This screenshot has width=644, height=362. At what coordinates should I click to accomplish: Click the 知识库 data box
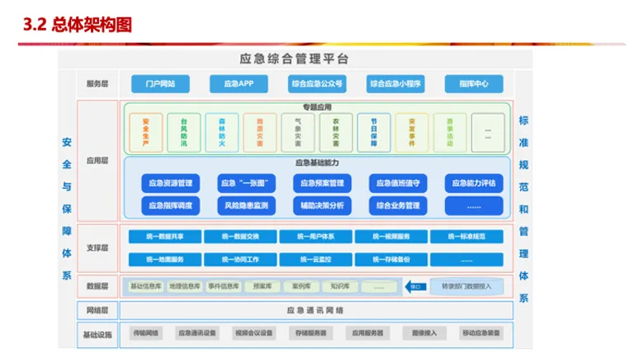pos(340,286)
